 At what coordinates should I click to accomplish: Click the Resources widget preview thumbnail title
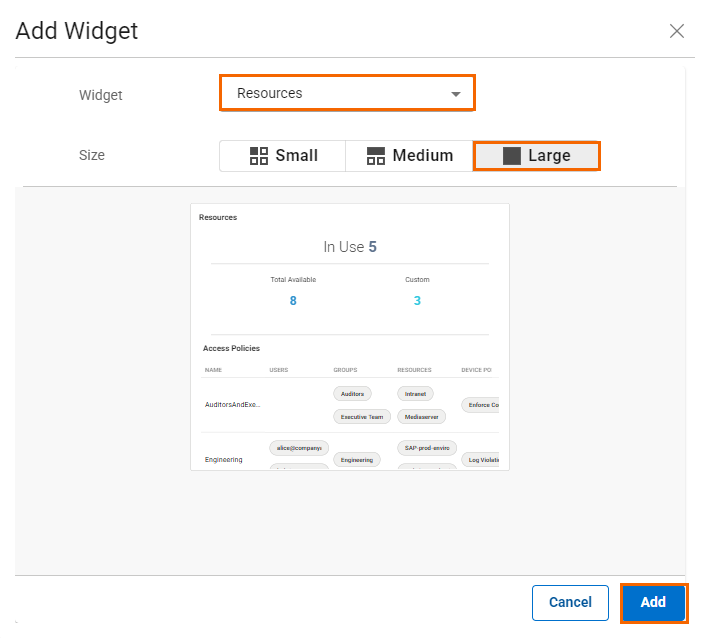point(218,217)
